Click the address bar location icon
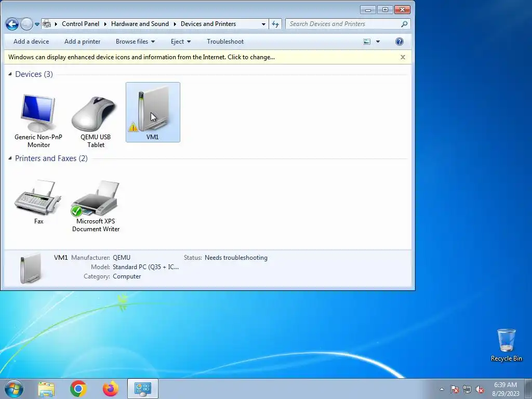 (x=47, y=24)
